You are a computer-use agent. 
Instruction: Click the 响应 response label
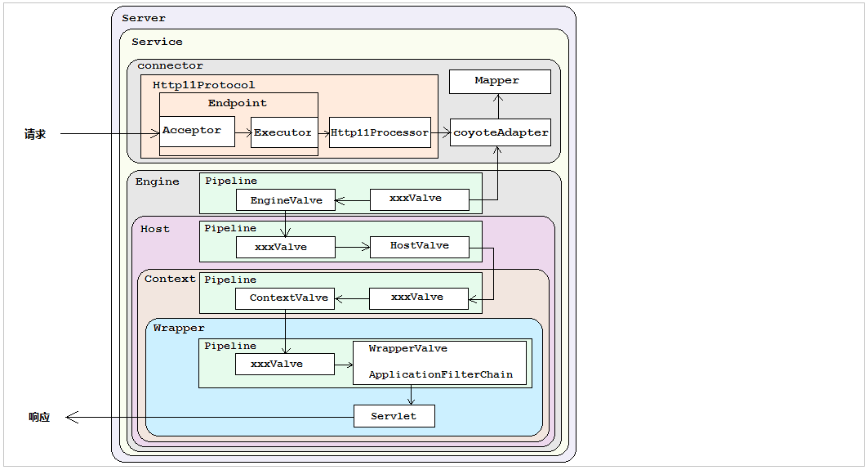(39, 417)
